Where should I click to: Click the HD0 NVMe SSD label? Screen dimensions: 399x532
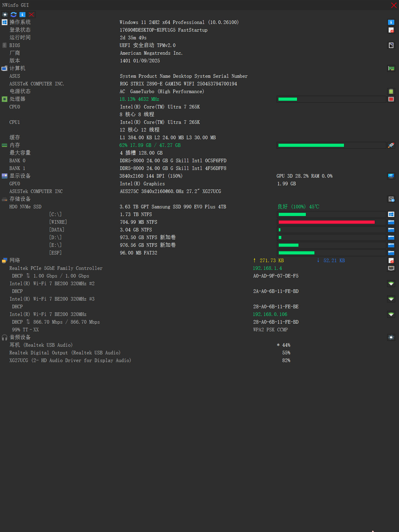tap(25, 207)
